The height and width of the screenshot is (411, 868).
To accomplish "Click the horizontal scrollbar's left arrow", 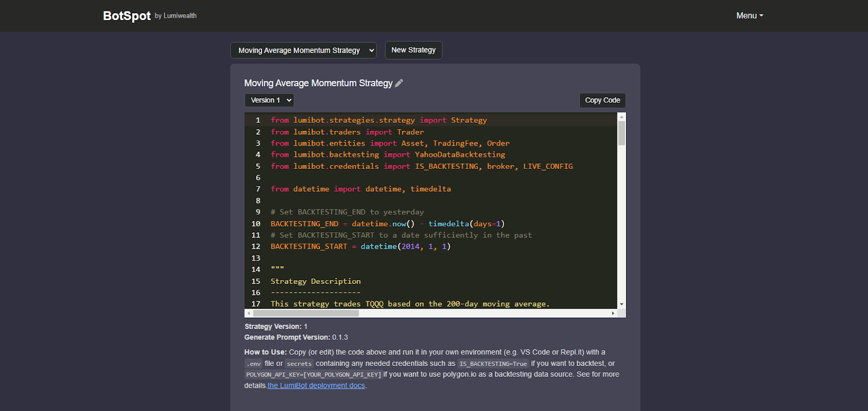I will coord(249,313).
